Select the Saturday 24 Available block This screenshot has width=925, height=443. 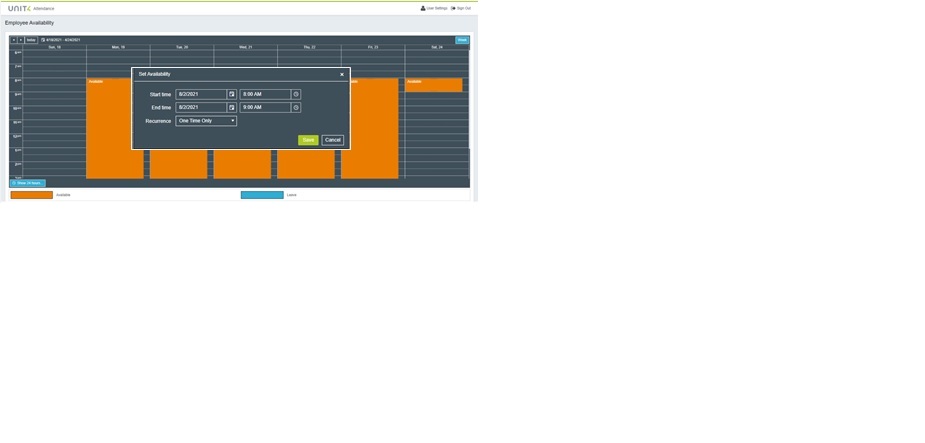pyautogui.click(x=434, y=85)
